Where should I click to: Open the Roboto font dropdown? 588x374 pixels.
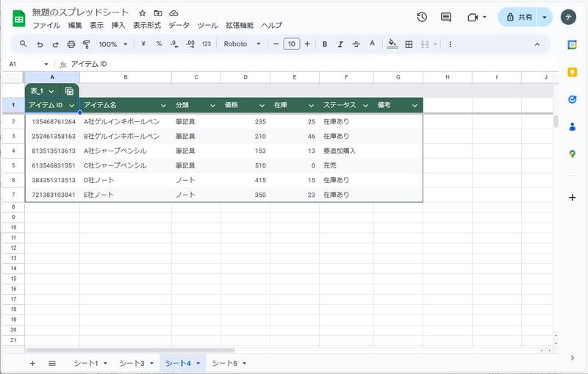click(x=243, y=44)
